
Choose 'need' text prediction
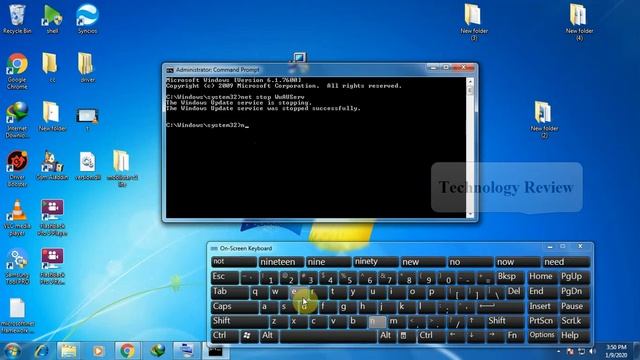567,262
